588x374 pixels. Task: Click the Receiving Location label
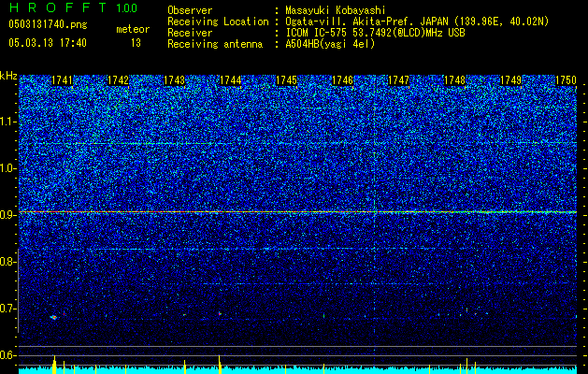tap(218, 22)
